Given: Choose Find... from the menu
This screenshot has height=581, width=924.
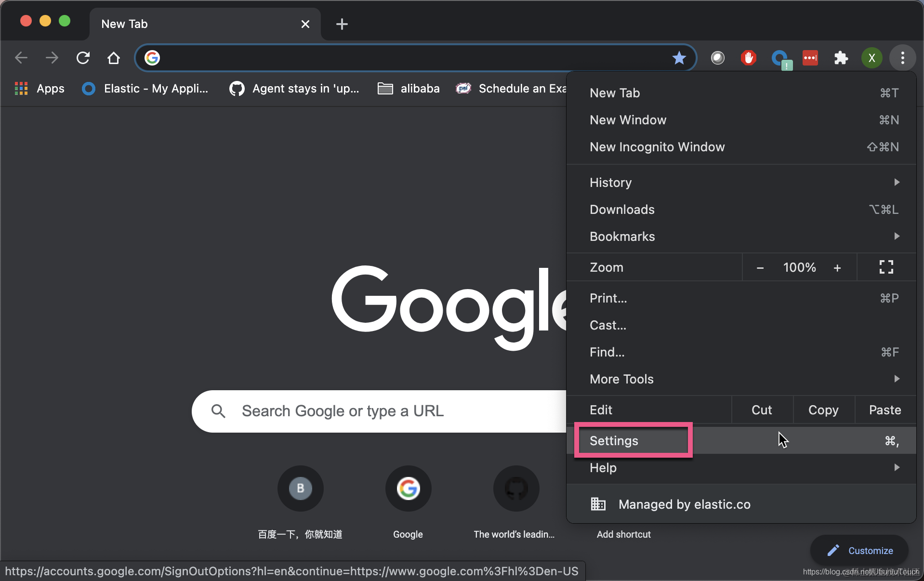Looking at the screenshot, I should [x=741, y=352].
